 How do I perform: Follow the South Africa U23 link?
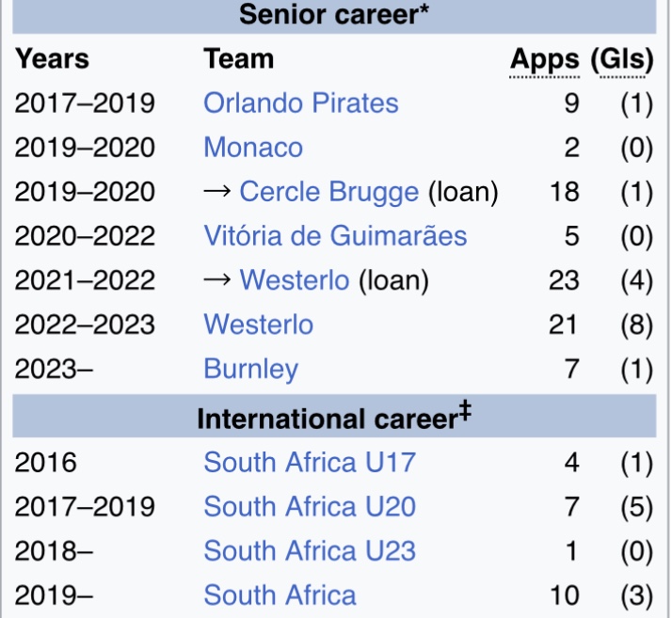point(310,551)
